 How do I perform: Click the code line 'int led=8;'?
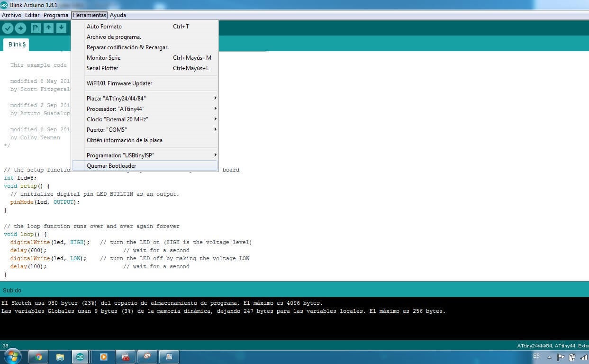(x=20, y=178)
